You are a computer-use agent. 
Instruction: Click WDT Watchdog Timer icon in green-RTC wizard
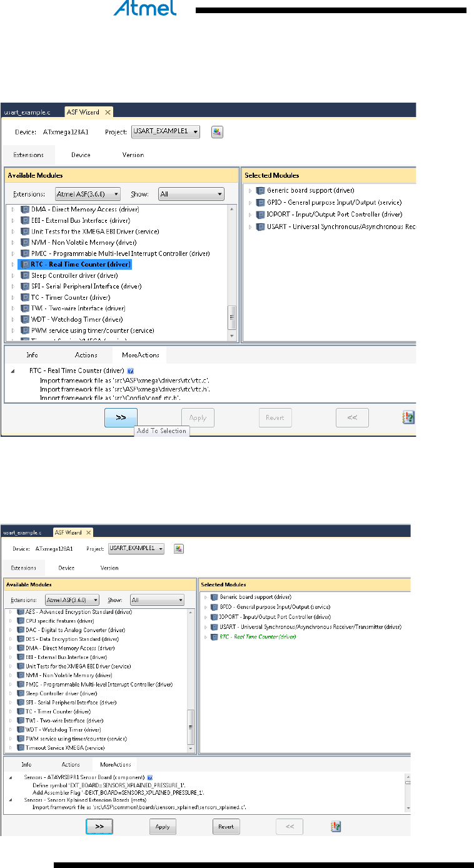coord(21,729)
